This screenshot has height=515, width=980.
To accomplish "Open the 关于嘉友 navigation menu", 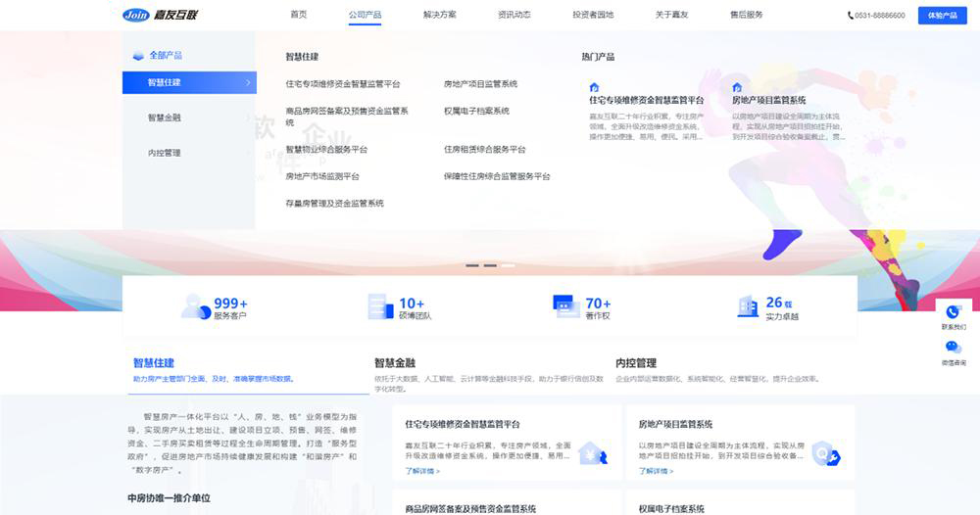I will pos(671,15).
